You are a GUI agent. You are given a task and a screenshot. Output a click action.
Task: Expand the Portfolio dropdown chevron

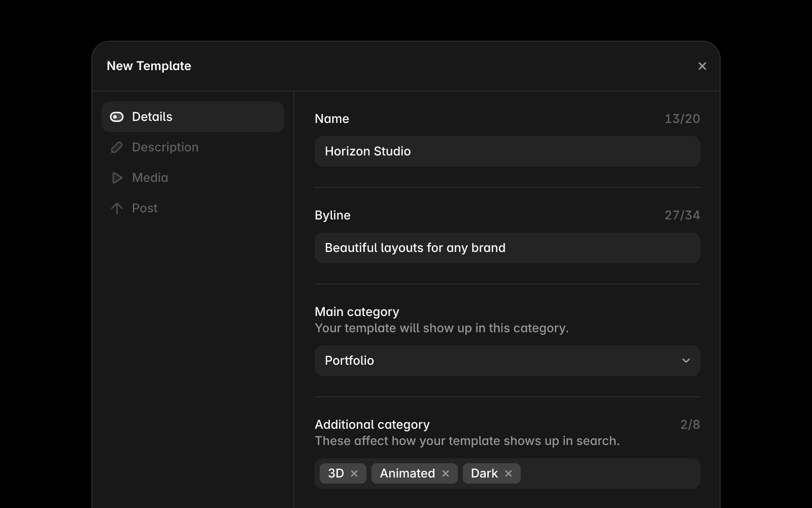(686, 361)
